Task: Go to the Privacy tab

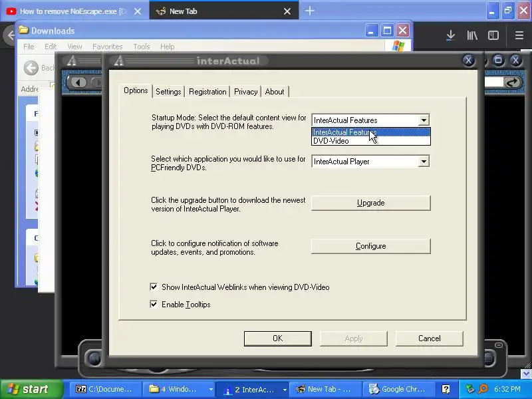Action: point(245,92)
